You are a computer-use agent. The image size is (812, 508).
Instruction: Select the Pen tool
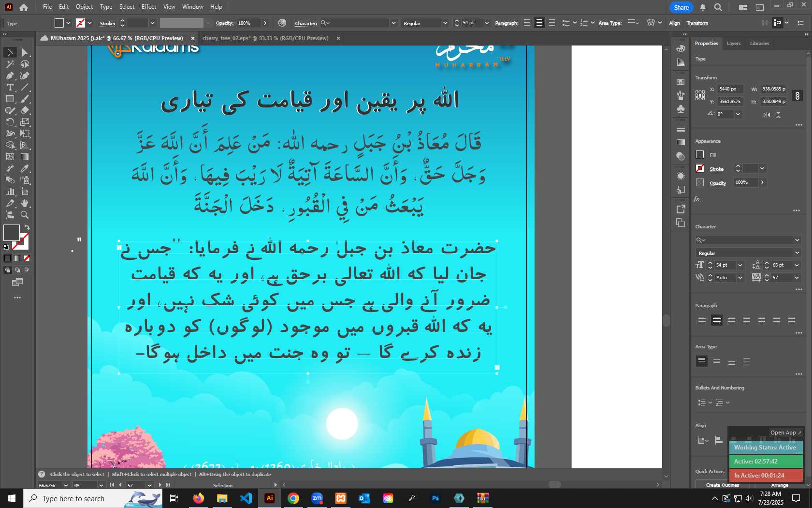tap(10, 75)
